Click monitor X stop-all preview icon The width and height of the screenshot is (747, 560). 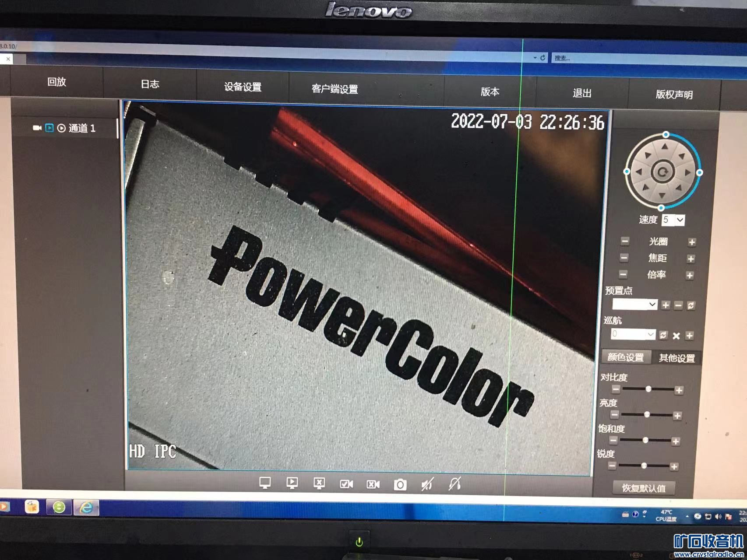point(319,484)
